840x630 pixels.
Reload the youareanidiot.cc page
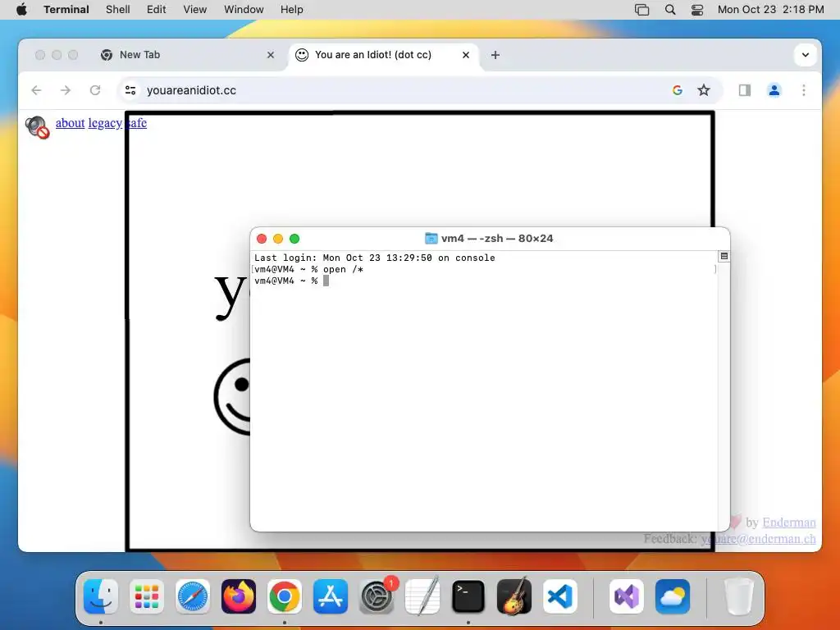(95, 90)
